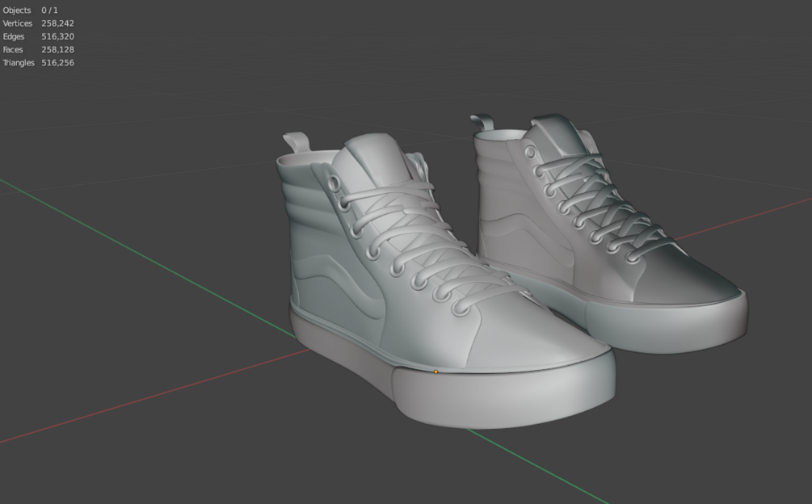
Task: Click the Triangles value 516,256
Action: tap(57, 63)
